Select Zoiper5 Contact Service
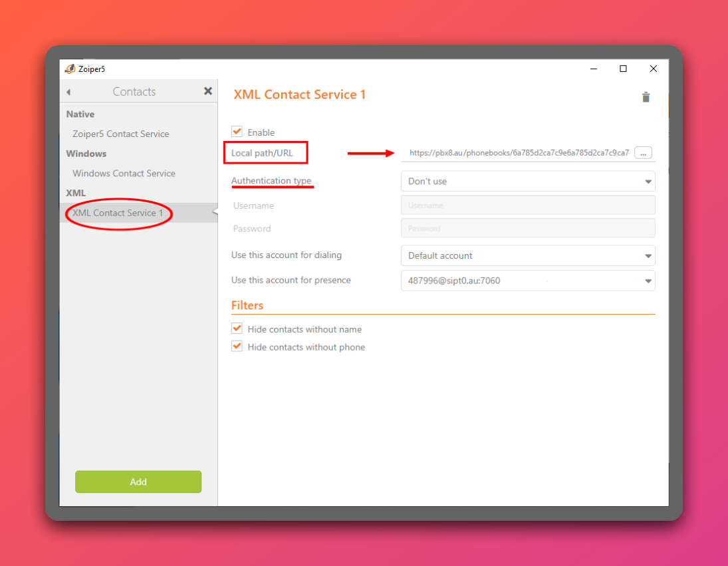 (x=121, y=134)
